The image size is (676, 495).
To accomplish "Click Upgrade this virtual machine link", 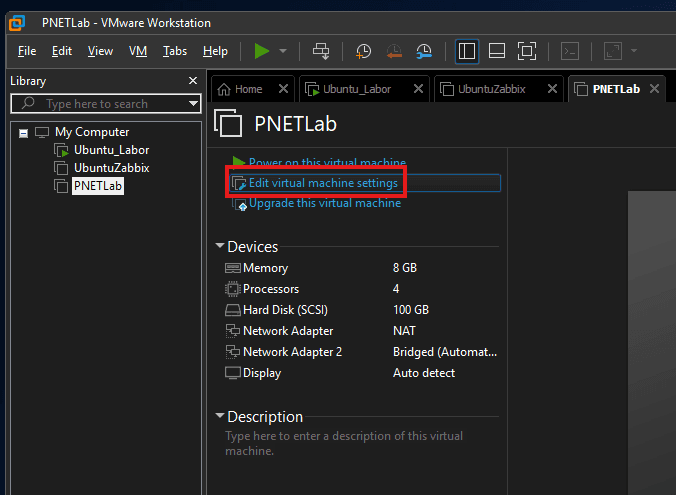I will tap(325, 203).
